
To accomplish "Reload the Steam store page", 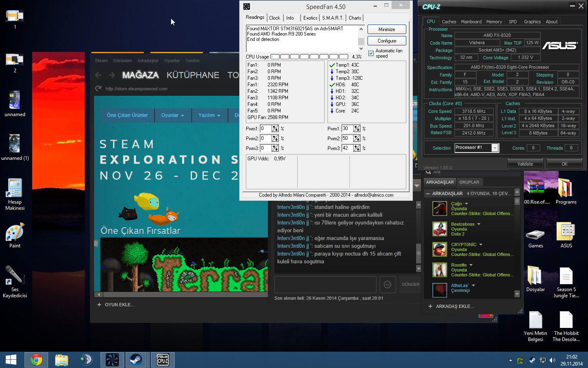I will [98, 88].
